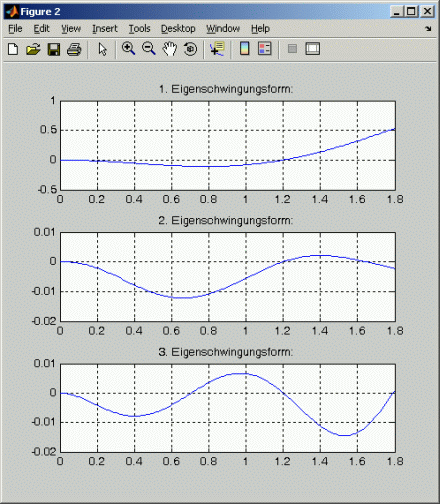Click the dock figure arrow in menu bar

(428, 29)
